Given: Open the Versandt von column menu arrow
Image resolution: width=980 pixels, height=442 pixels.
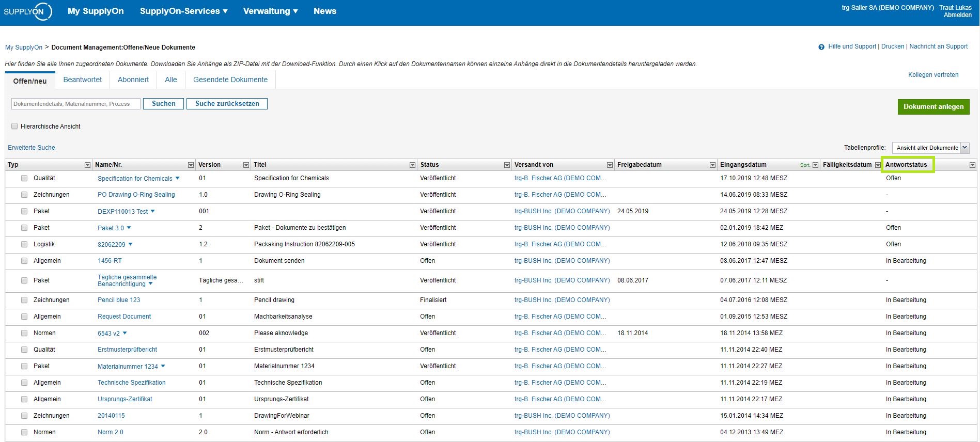Looking at the screenshot, I should 610,165.
